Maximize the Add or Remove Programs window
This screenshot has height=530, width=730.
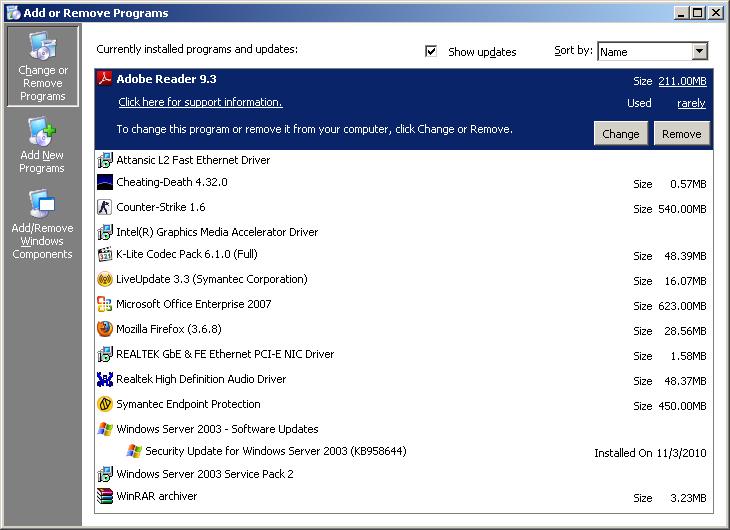pos(698,13)
